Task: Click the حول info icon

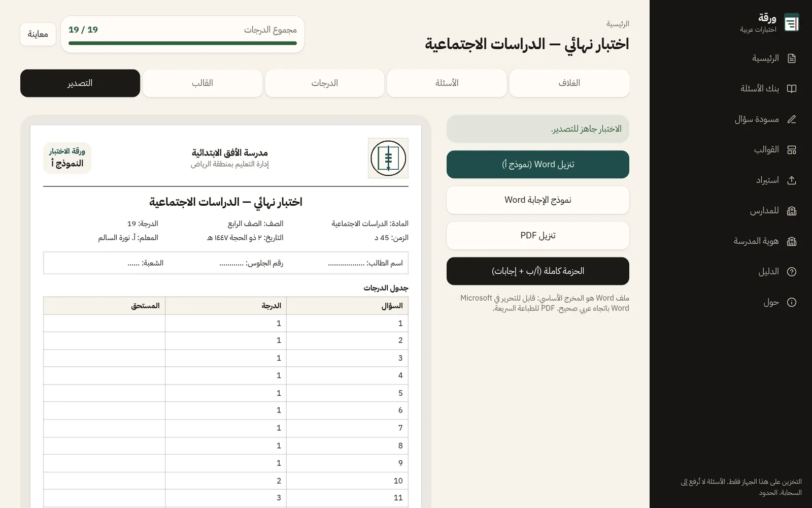Action: coord(792,302)
